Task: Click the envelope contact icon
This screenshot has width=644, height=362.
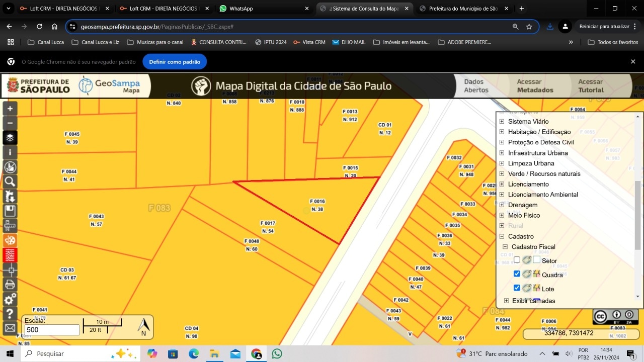Action: 10,328
